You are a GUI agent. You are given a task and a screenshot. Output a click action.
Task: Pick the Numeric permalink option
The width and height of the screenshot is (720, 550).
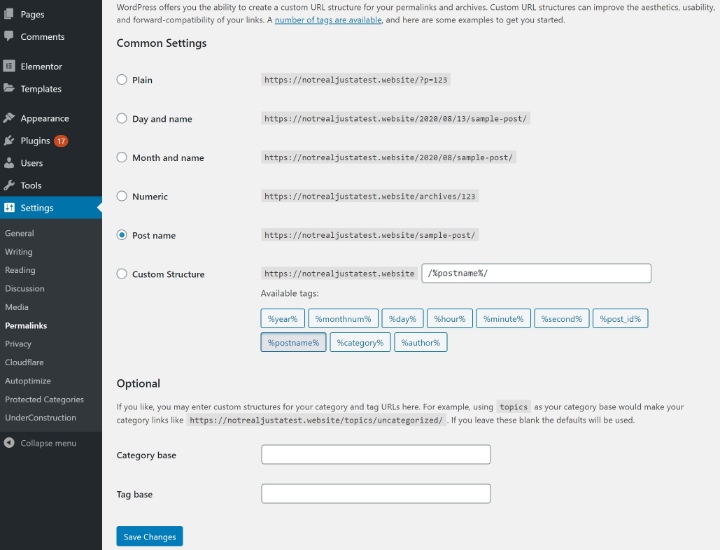tap(122, 196)
